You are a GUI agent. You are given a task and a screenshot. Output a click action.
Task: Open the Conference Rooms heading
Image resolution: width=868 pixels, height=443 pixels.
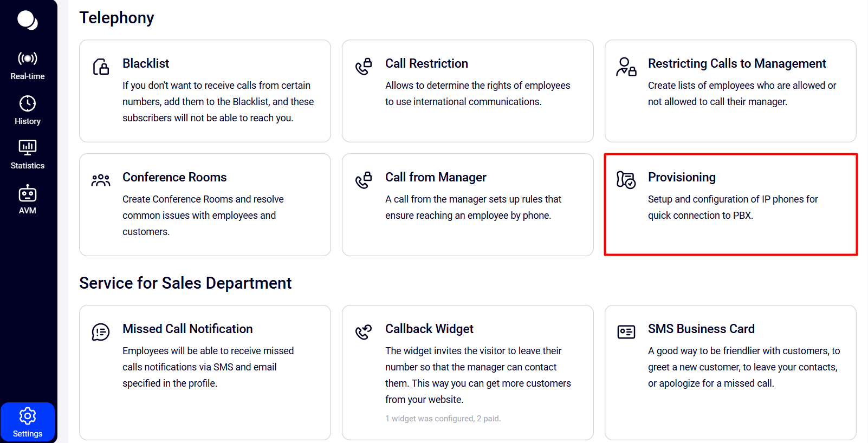[174, 177]
